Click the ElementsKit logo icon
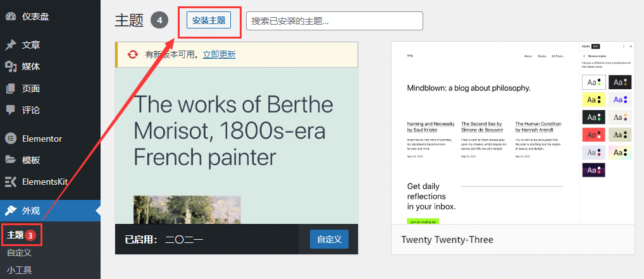 tap(10, 182)
